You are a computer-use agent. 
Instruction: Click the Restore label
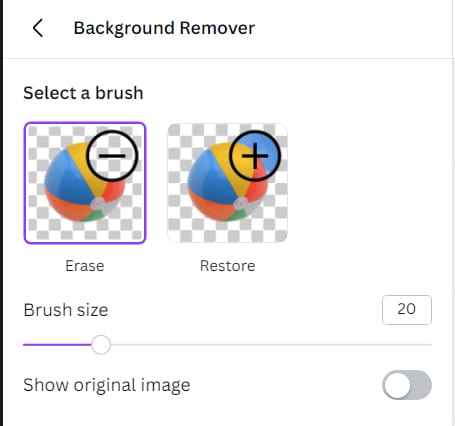pyautogui.click(x=228, y=266)
